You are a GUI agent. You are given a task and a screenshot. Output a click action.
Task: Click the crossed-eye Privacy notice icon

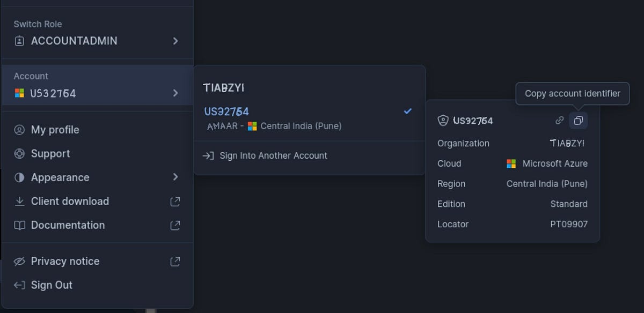(20, 261)
